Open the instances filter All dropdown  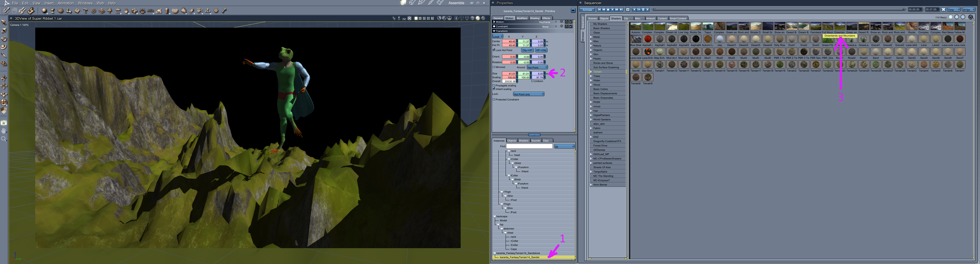click(564, 146)
